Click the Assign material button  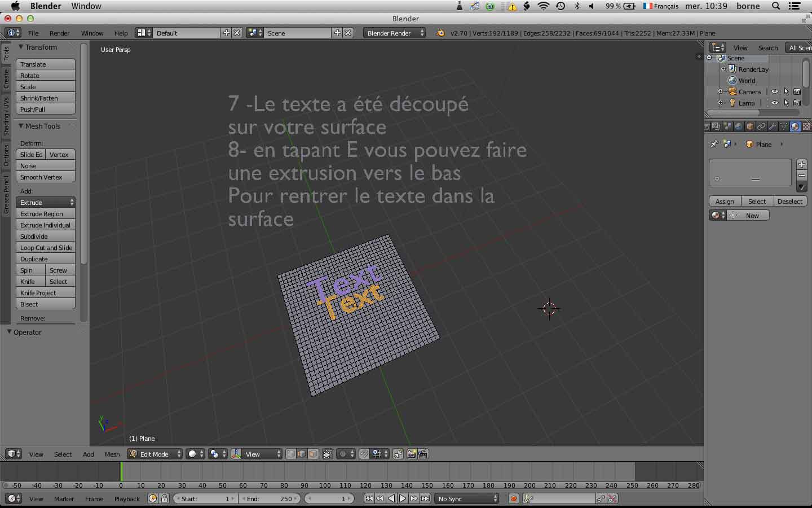click(724, 202)
